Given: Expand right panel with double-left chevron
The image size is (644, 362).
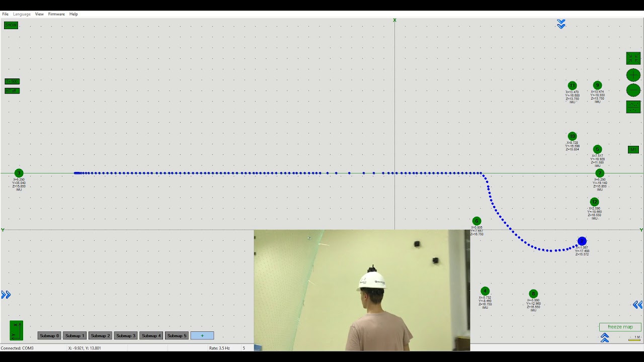Looking at the screenshot, I should tap(637, 305).
